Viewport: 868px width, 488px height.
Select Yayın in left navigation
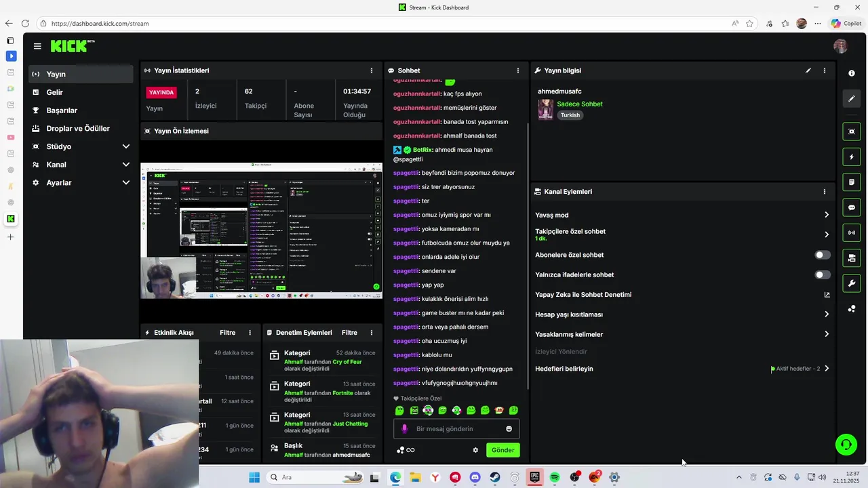tap(81, 74)
